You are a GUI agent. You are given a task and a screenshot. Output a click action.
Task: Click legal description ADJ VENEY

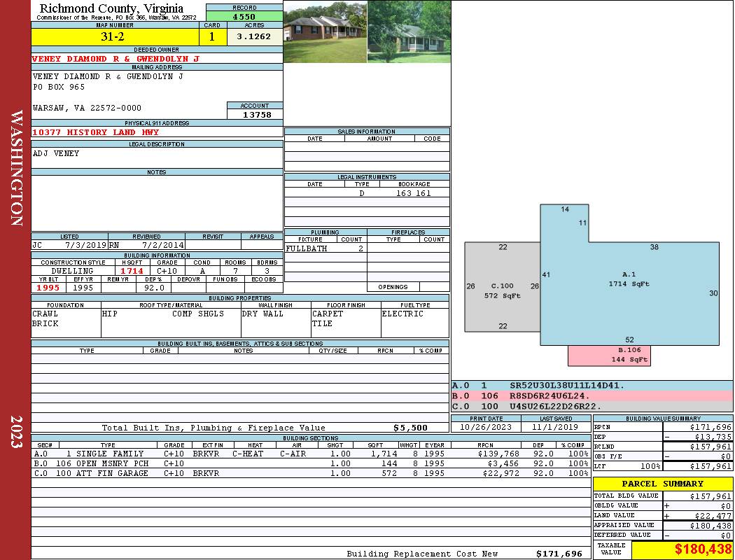coord(56,154)
